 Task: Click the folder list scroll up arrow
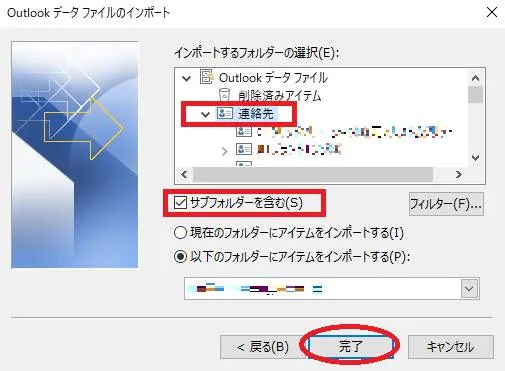tap(475, 78)
